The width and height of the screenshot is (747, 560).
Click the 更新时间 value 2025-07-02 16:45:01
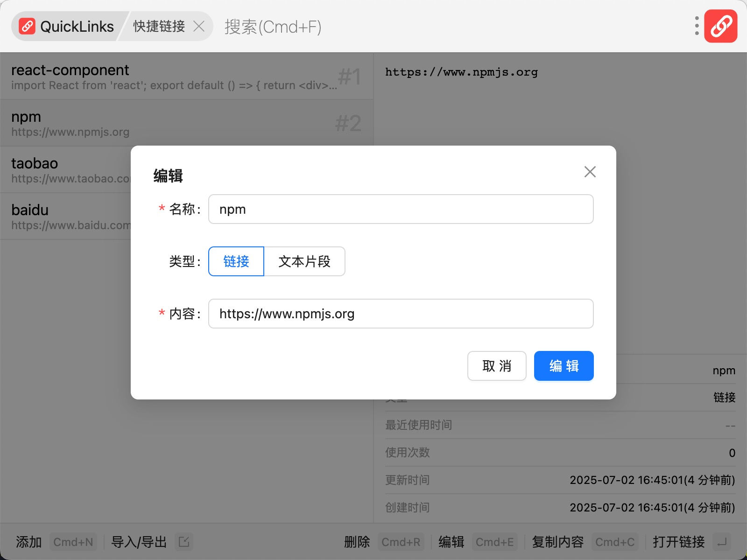click(x=652, y=480)
